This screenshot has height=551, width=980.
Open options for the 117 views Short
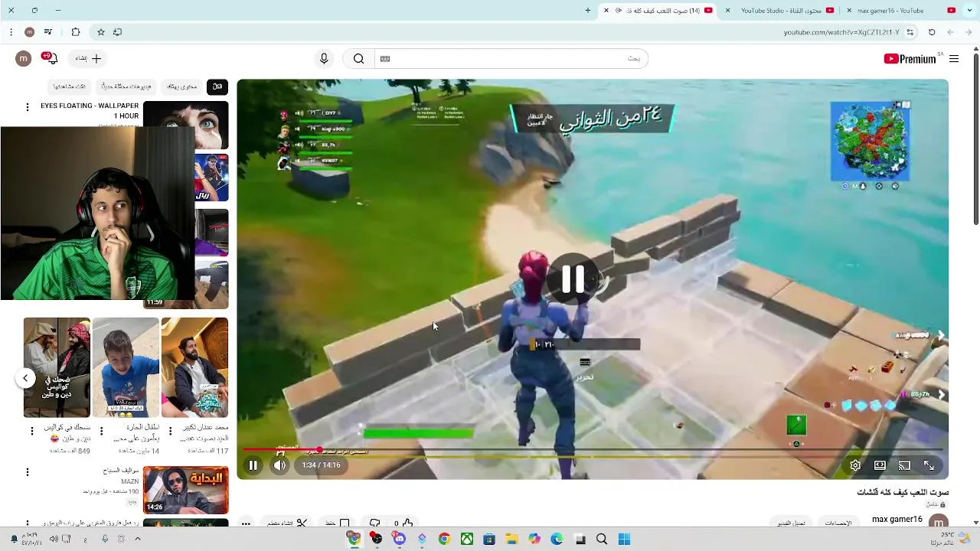(170, 432)
